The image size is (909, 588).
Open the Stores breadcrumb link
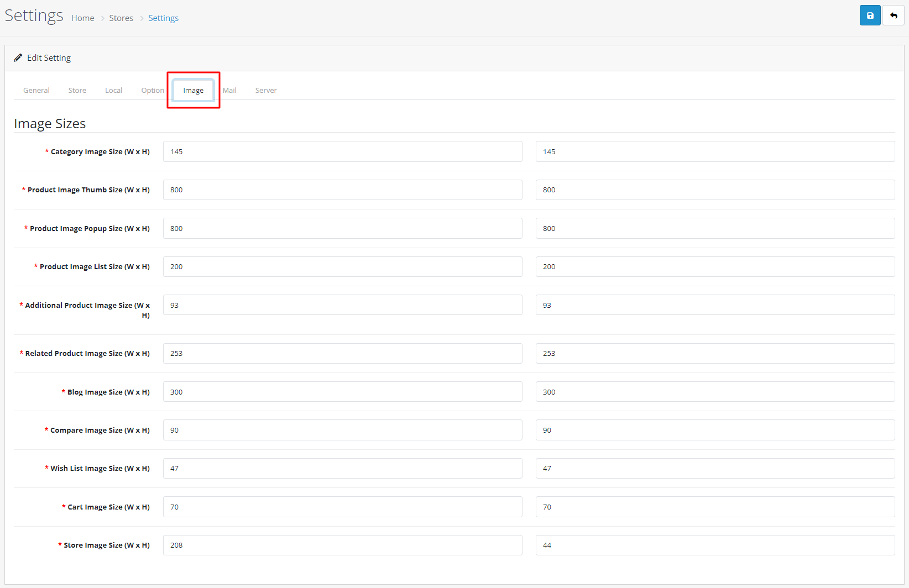point(121,18)
